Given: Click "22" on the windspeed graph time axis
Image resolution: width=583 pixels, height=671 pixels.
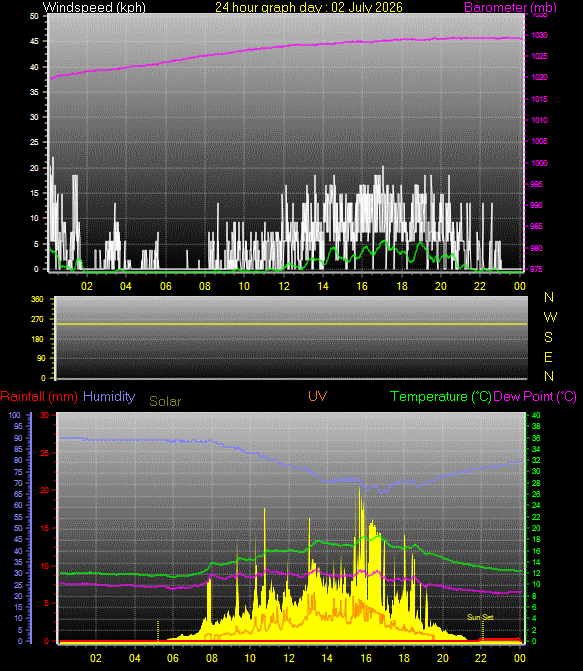Looking at the screenshot, I should pyautogui.click(x=480, y=286).
